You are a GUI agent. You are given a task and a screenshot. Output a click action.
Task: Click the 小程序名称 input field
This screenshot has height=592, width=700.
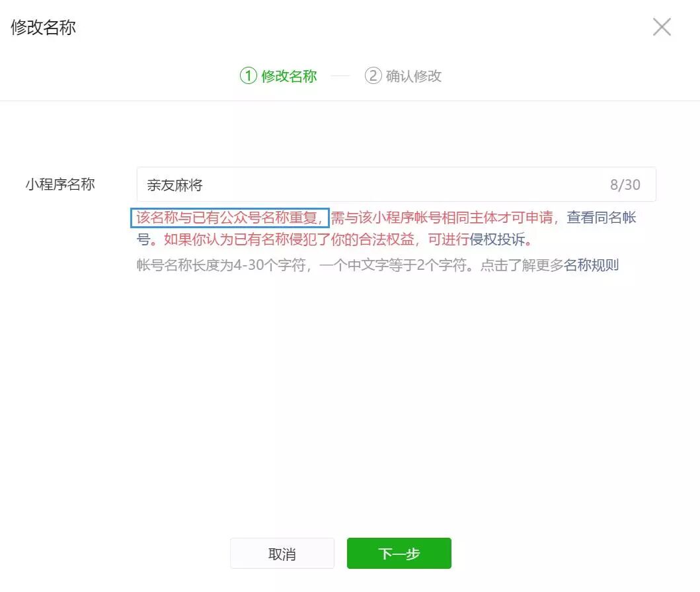[x=396, y=185]
